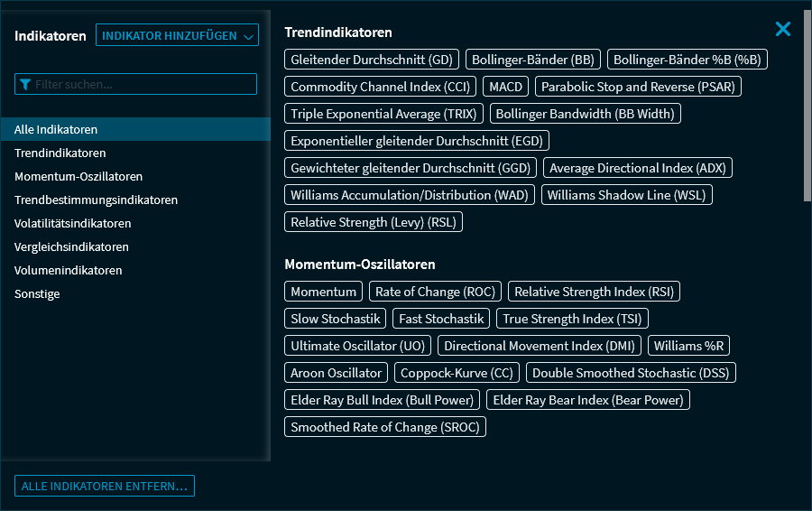Image resolution: width=812 pixels, height=511 pixels.
Task: Click the filter funnel icon in search
Action: tap(25, 84)
